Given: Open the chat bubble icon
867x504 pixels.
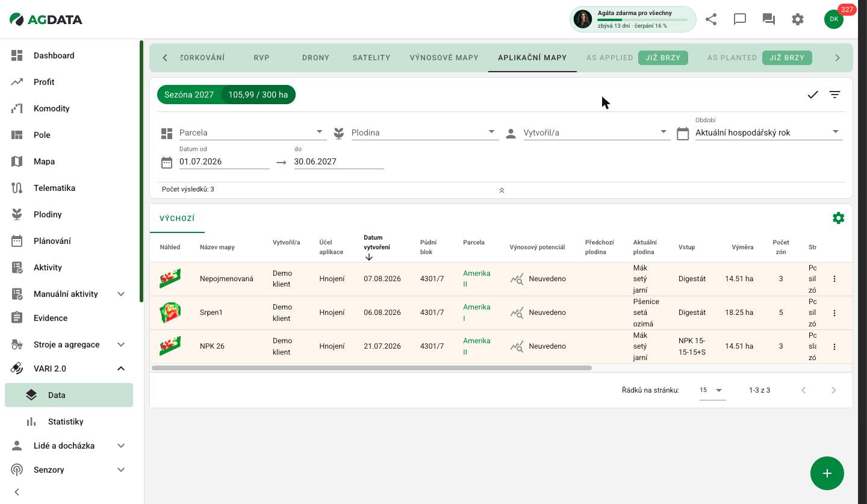Looking at the screenshot, I should click(740, 19).
